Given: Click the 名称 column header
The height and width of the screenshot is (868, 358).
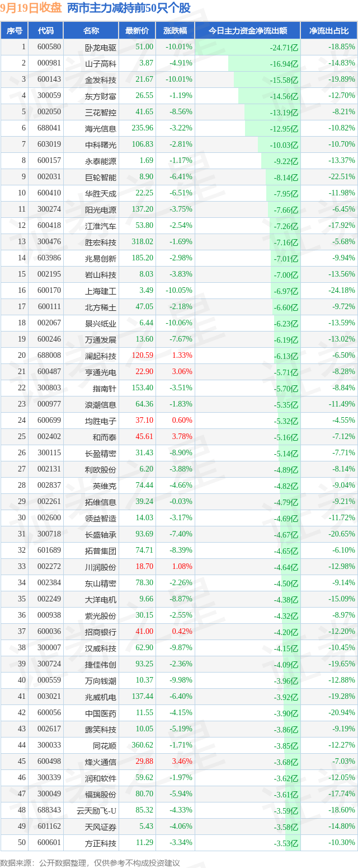Looking at the screenshot, I should (x=91, y=31).
